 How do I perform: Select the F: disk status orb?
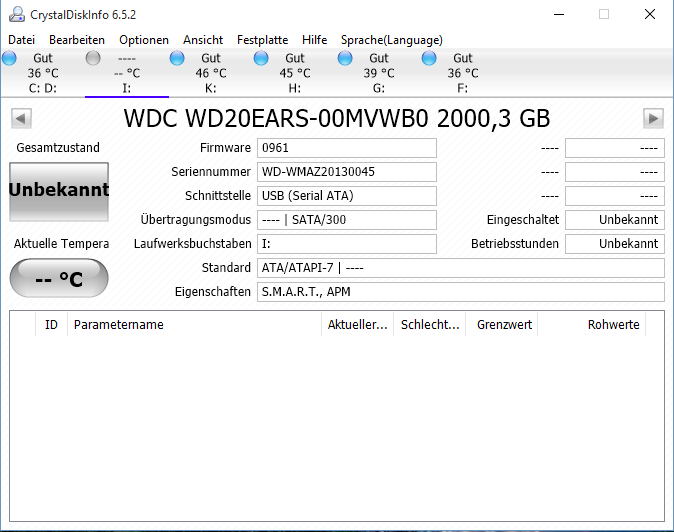429,58
